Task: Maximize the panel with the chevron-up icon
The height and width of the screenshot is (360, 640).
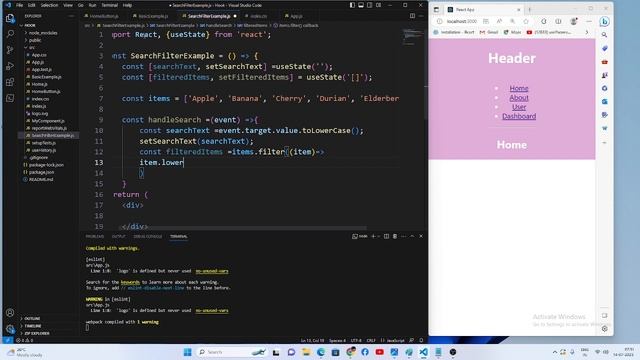Action: point(412,236)
